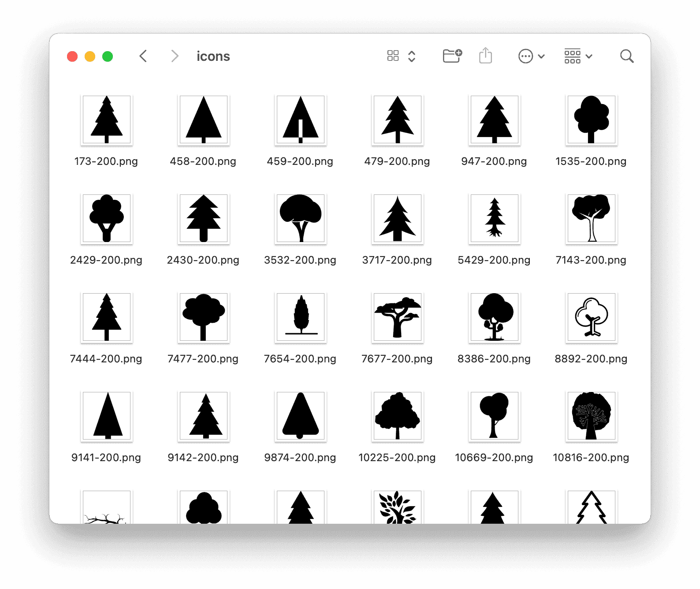Expand the group-by options dropdown

point(578,56)
